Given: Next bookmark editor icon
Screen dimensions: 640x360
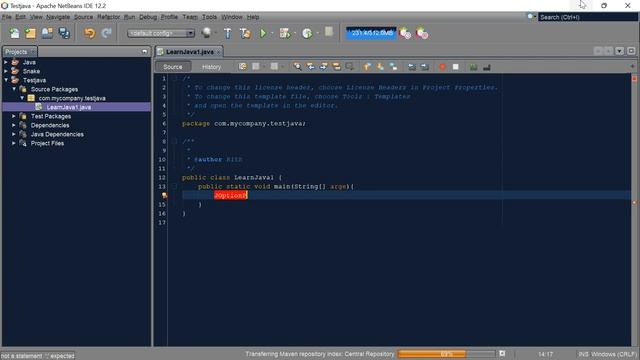Looking at the screenshot, I should 380,67.
